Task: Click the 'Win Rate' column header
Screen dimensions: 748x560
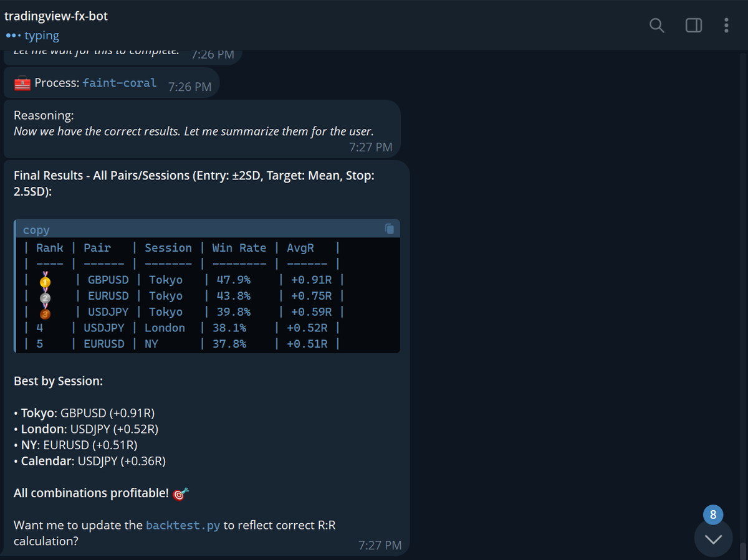Action: click(x=239, y=248)
